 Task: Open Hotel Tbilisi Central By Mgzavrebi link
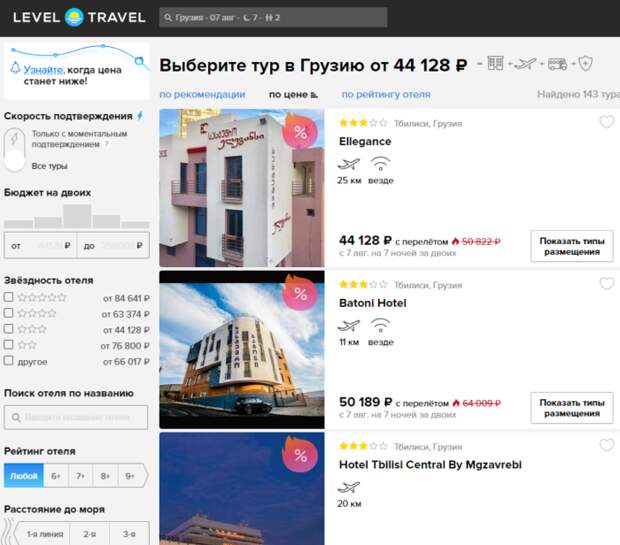pyautogui.click(x=430, y=465)
